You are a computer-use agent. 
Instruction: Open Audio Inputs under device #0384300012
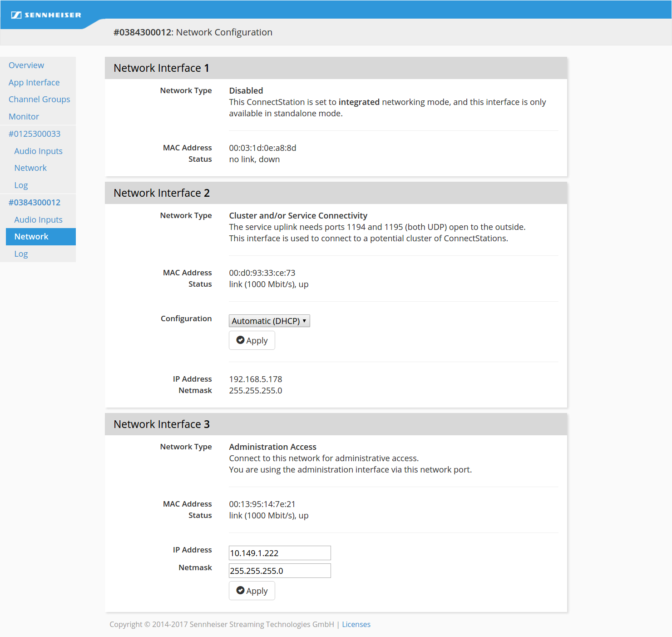38,220
